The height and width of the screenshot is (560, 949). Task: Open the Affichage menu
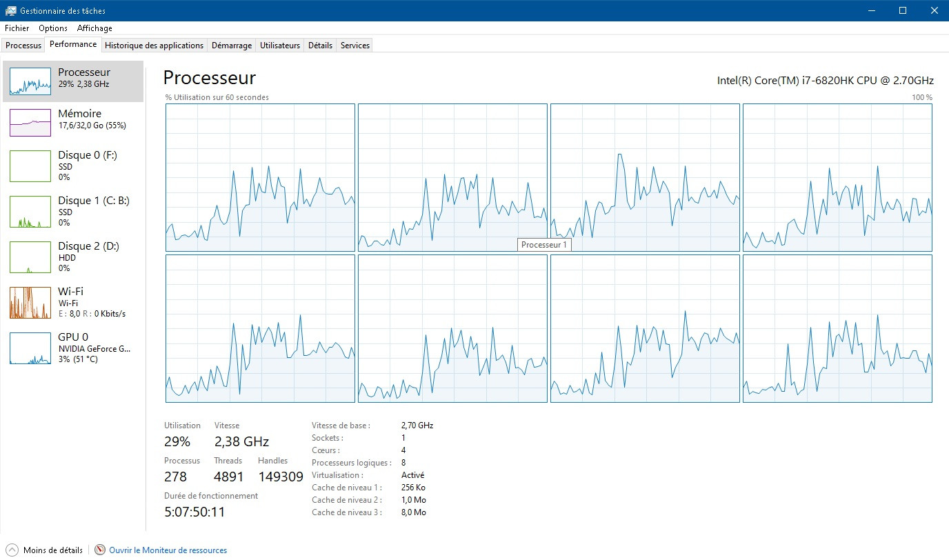pos(94,28)
